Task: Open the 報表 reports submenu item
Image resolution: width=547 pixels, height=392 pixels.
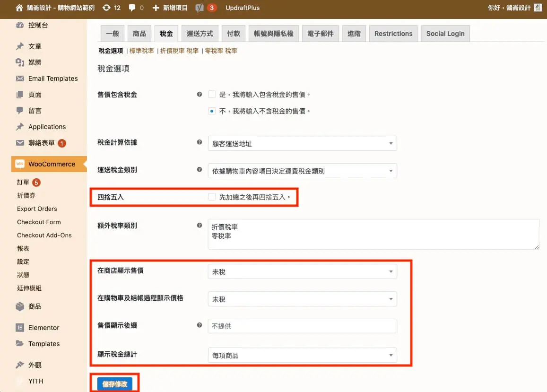Action: point(23,249)
